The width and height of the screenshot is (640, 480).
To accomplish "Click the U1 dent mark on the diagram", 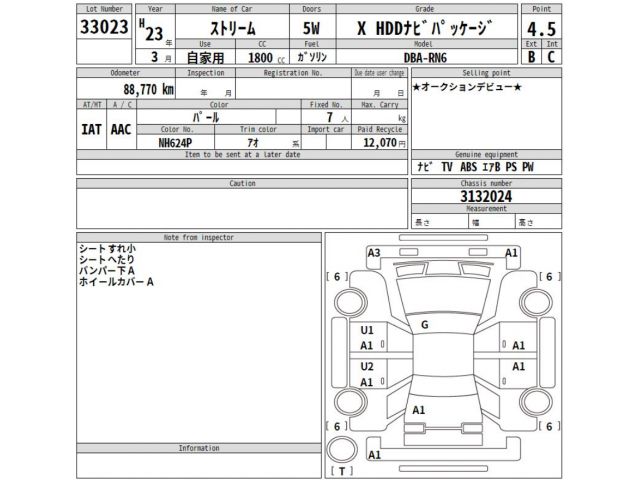I will pos(367,330).
